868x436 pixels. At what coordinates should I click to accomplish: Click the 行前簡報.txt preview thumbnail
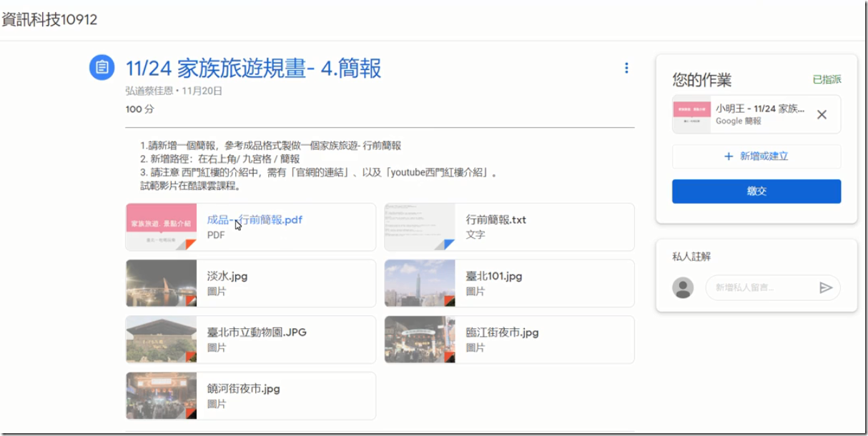click(x=420, y=227)
